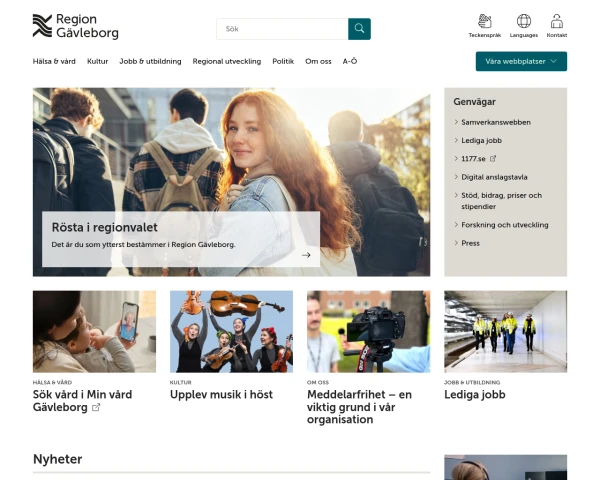Open Stöd, bidrag, priser och stipendier link
Viewport: 600px width, 480px height.
point(502,201)
